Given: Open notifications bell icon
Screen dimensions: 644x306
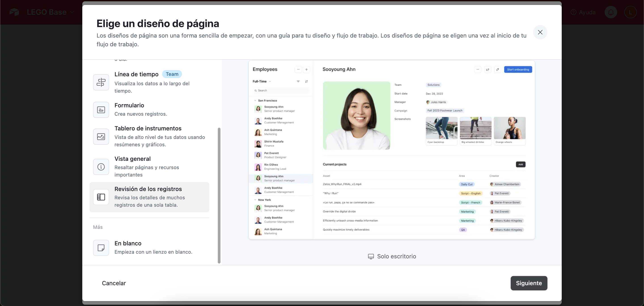Looking at the screenshot, I should 611,12.
